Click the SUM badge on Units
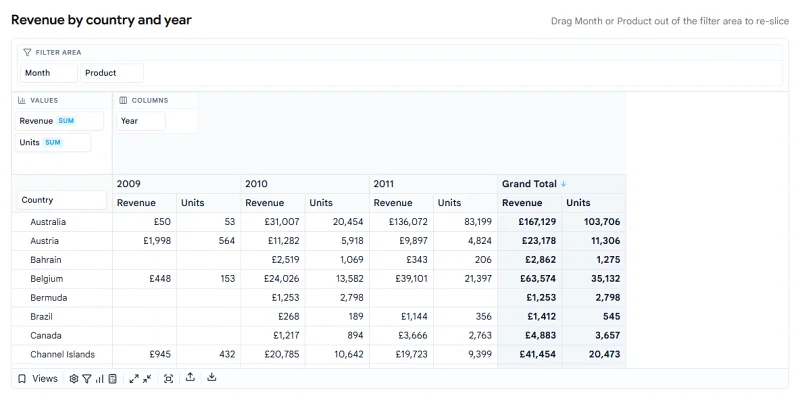 pos(53,142)
